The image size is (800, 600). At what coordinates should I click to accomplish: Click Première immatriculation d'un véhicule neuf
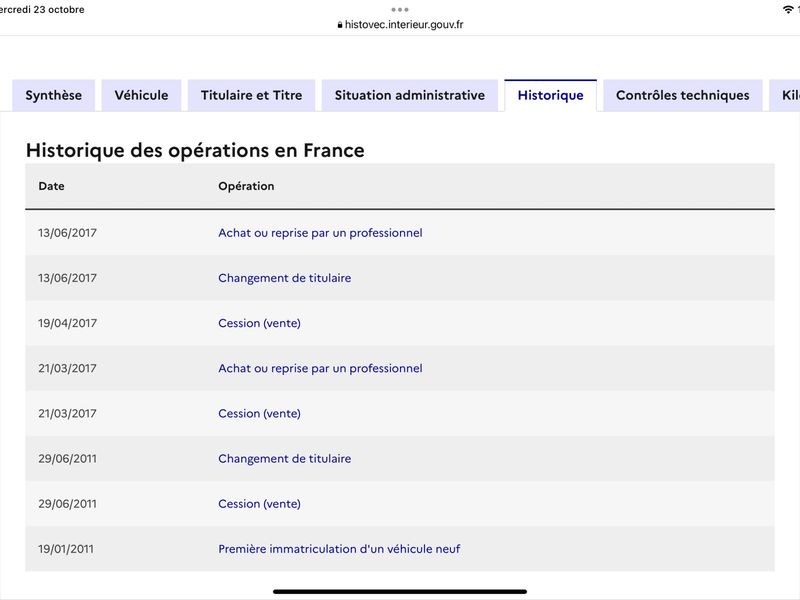pos(339,549)
